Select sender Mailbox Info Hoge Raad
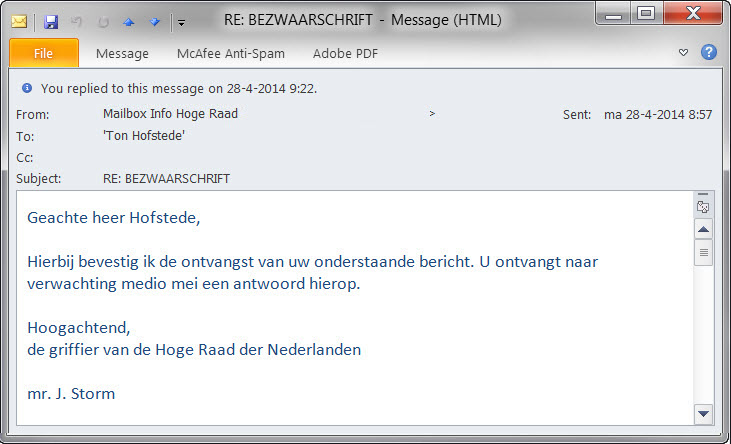Viewport: 731px width, 444px height. [170, 114]
